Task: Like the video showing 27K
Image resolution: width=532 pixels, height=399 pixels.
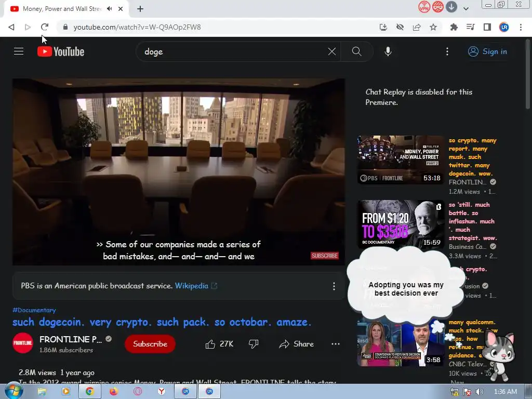Action: (219, 344)
